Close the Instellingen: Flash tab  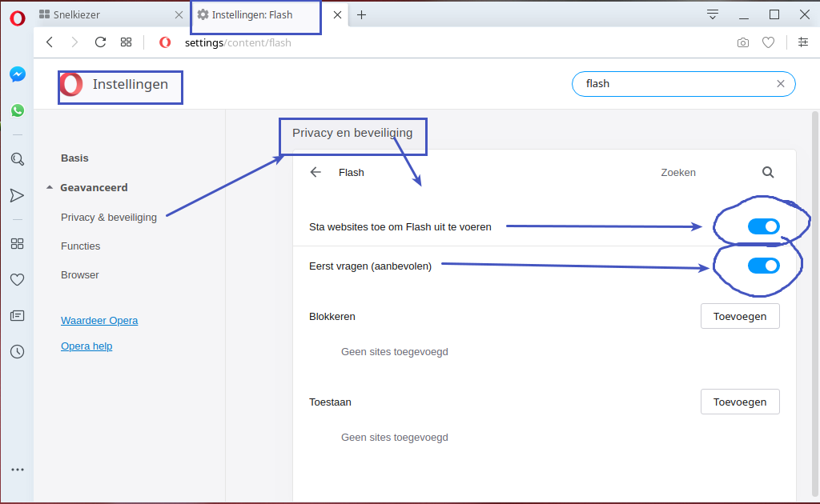click(337, 14)
